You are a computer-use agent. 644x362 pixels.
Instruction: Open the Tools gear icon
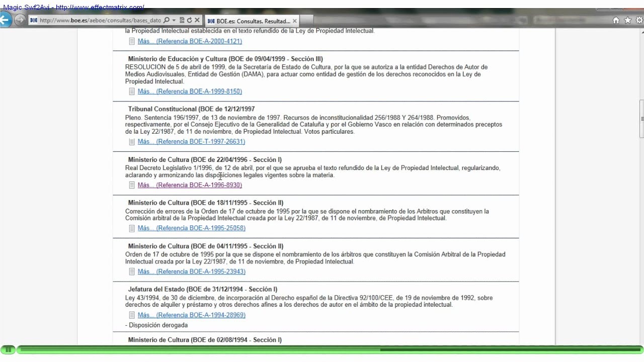click(x=639, y=21)
